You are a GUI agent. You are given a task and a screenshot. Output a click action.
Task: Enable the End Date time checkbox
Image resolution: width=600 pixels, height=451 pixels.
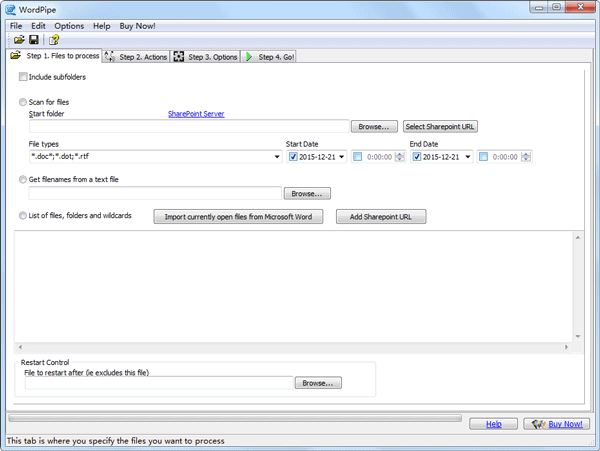[x=483, y=157]
